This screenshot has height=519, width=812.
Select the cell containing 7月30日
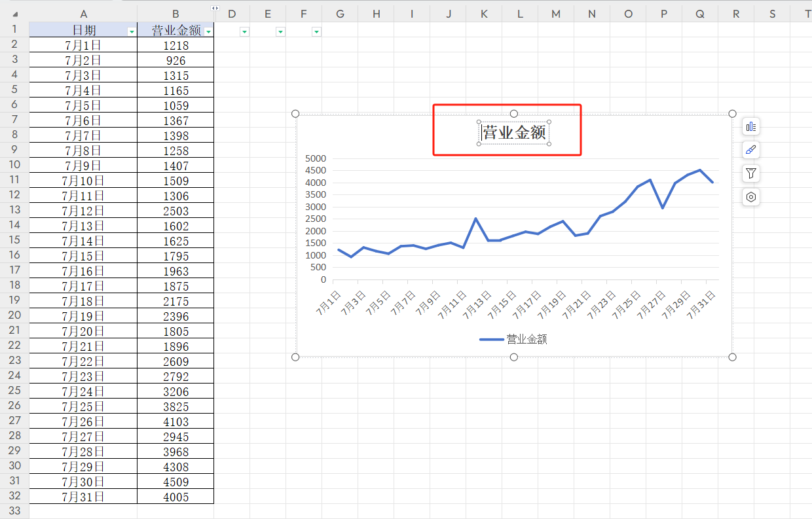pos(83,481)
